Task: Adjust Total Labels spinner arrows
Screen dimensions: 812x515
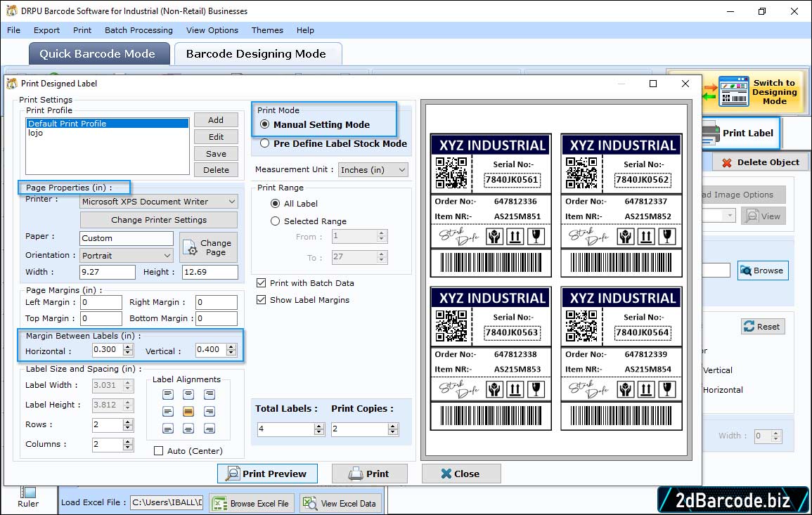Action: pyautogui.click(x=319, y=429)
